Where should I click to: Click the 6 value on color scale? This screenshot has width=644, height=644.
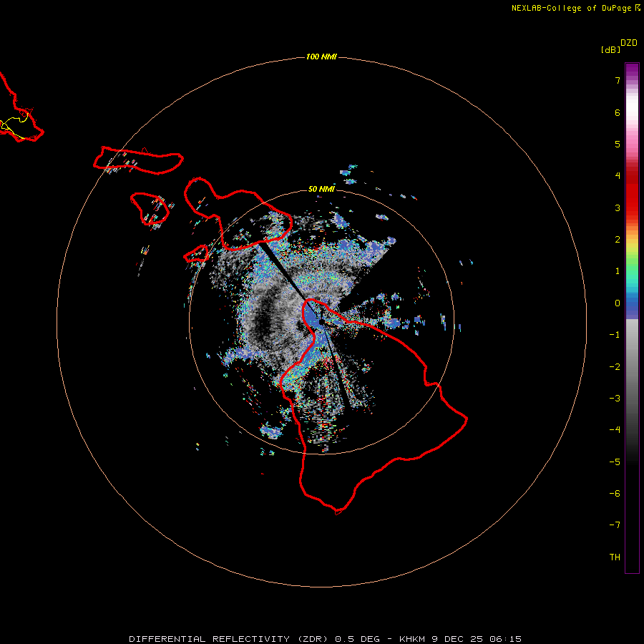pyautogui.click(x=618, y=112)
